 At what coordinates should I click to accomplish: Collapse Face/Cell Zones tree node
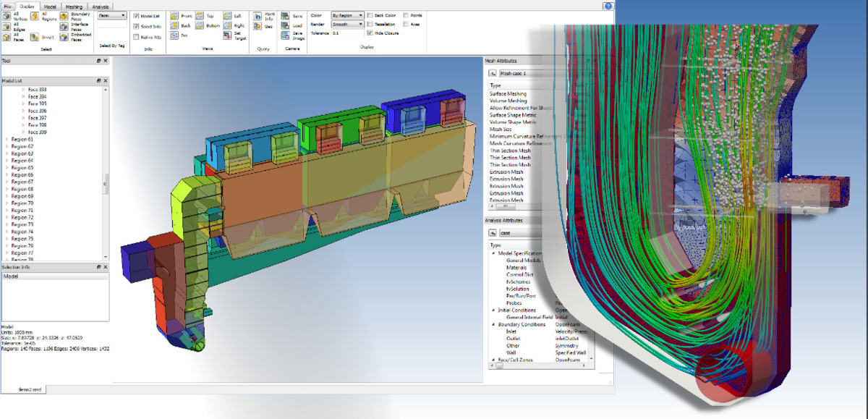coord(493,360)
